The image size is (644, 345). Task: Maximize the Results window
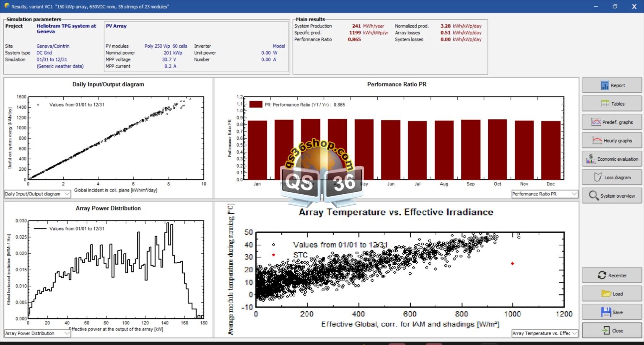615,6
